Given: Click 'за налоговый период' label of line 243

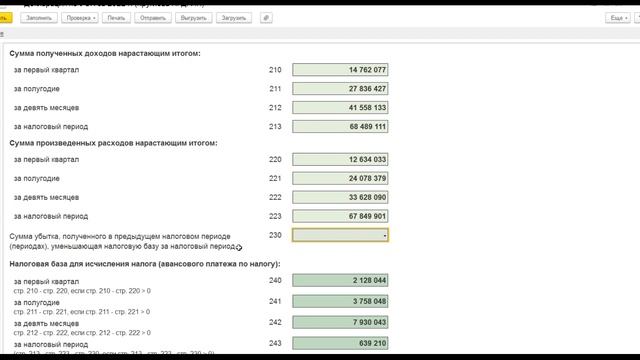Looking at the screenshot, I should coord(51,344).
